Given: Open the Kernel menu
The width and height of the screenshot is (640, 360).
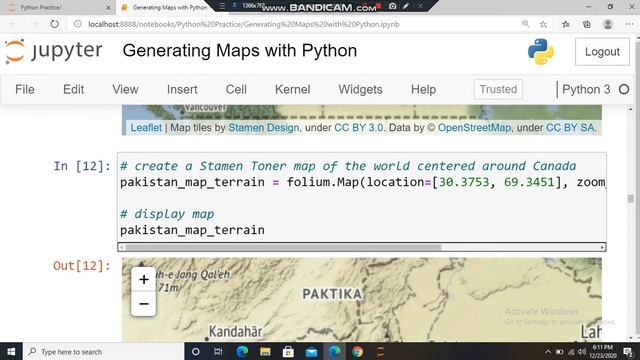Looking at the screenshot, I should click(x=293, y=89).
